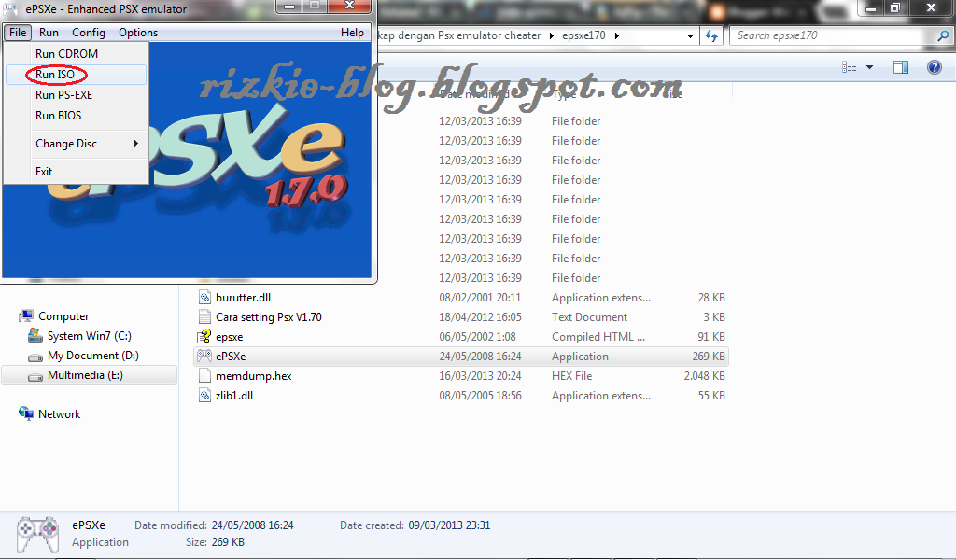Viewport: 956px width, 560px height.
Task: Click Date modified value in details pane
Action: tap(252, 525)
